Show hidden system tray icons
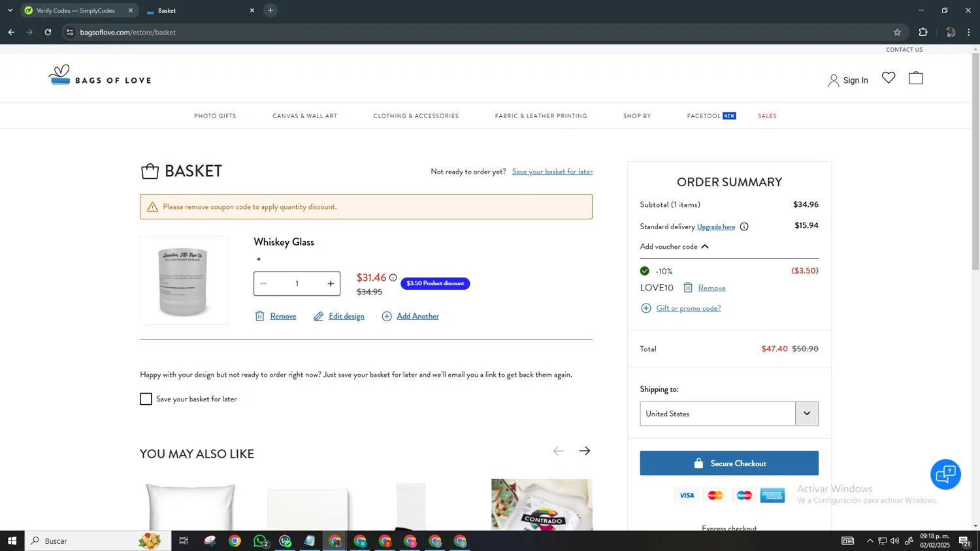Viewport: 980px width, 551px height. pyautogui.click(x=870, y=541)
